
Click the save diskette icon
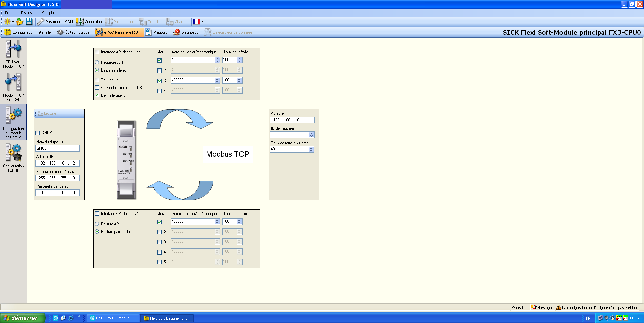pyautogui.click(x=29, y=22)
